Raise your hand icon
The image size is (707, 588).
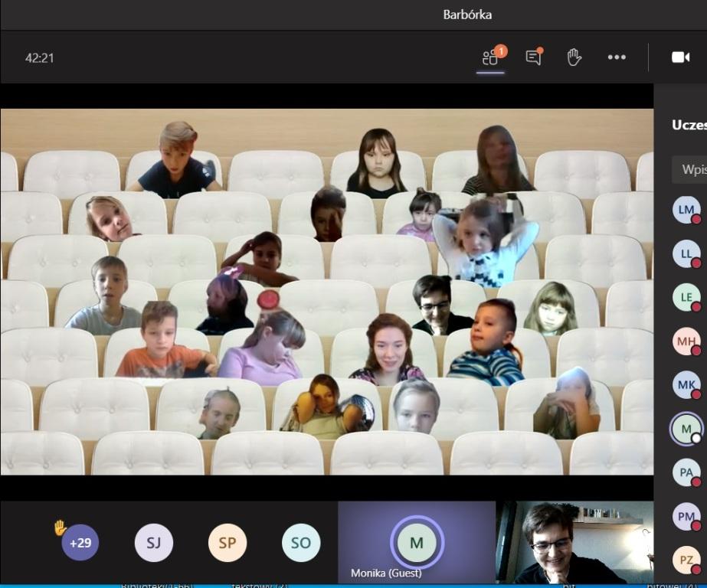pos(574,57)
